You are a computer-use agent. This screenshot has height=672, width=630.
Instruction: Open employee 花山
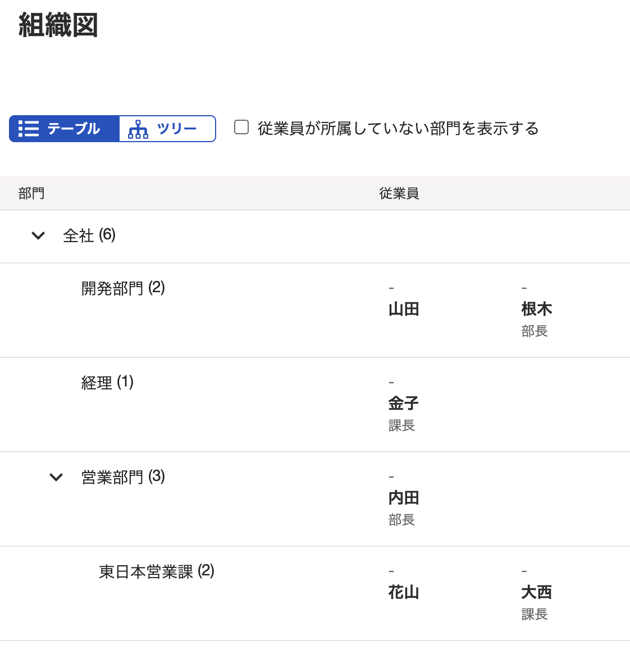point(404,592)
